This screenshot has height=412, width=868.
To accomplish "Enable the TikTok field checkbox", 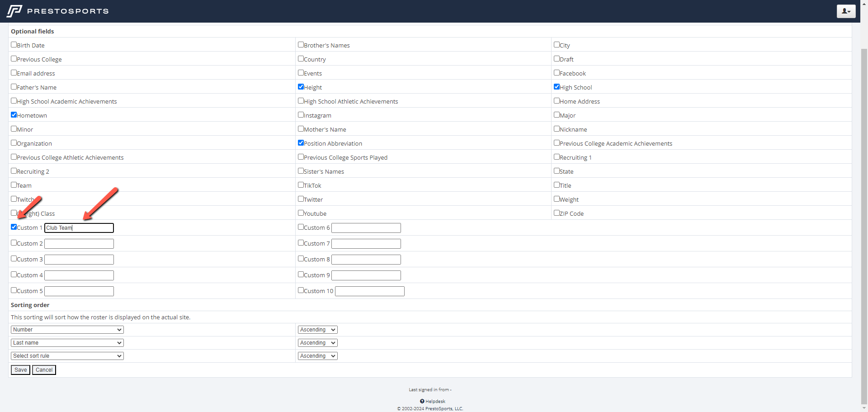I will click(301, 185).
